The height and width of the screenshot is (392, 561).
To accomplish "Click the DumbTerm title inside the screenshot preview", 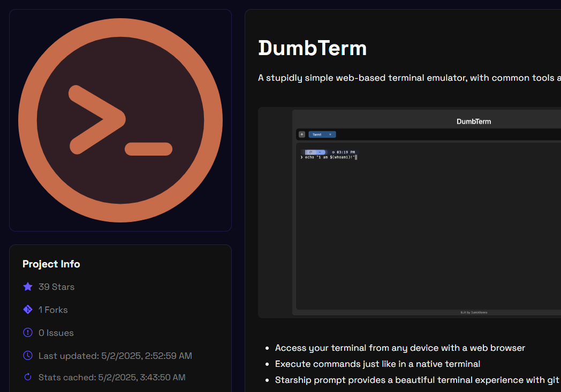I will 473,121.
